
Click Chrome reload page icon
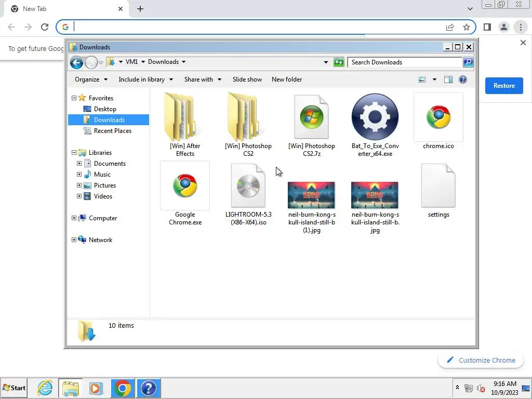45,27
